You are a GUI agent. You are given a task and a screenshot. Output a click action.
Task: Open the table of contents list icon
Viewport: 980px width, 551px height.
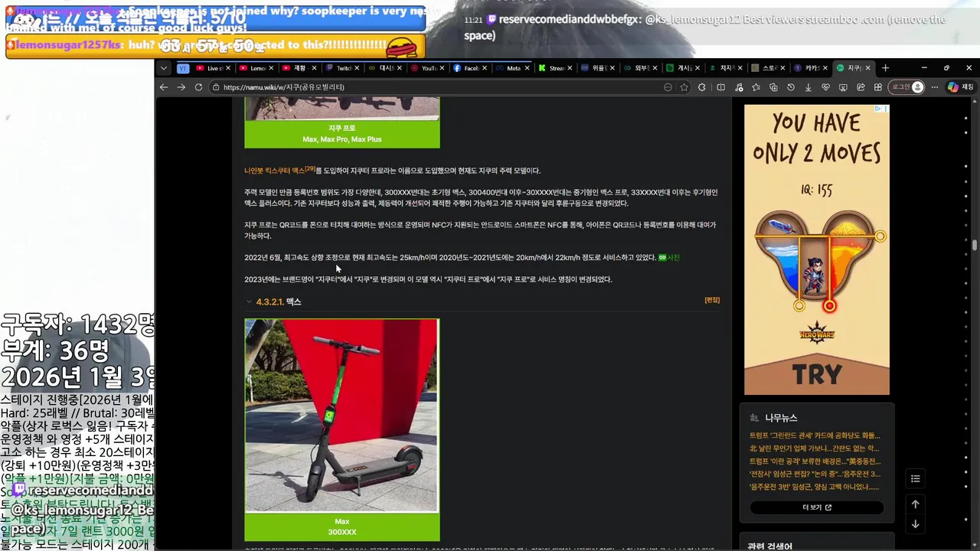[915, 479]
